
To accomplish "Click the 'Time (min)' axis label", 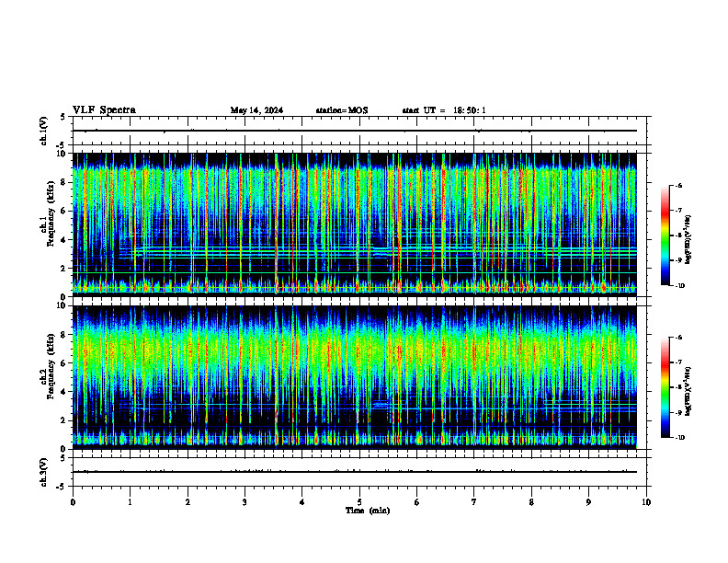I will (x=368, y=510).
